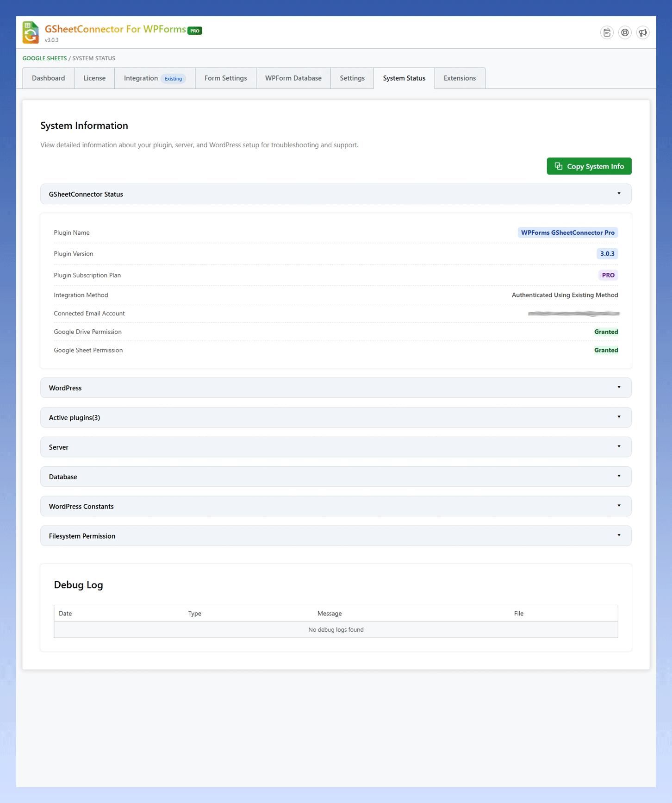Click 'Authenticated Using Existing Method' text
Screen dimensions: 672x803
click(565, 295)
